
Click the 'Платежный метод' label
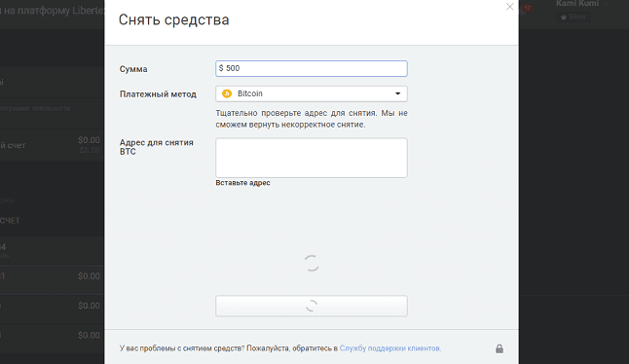158,94
